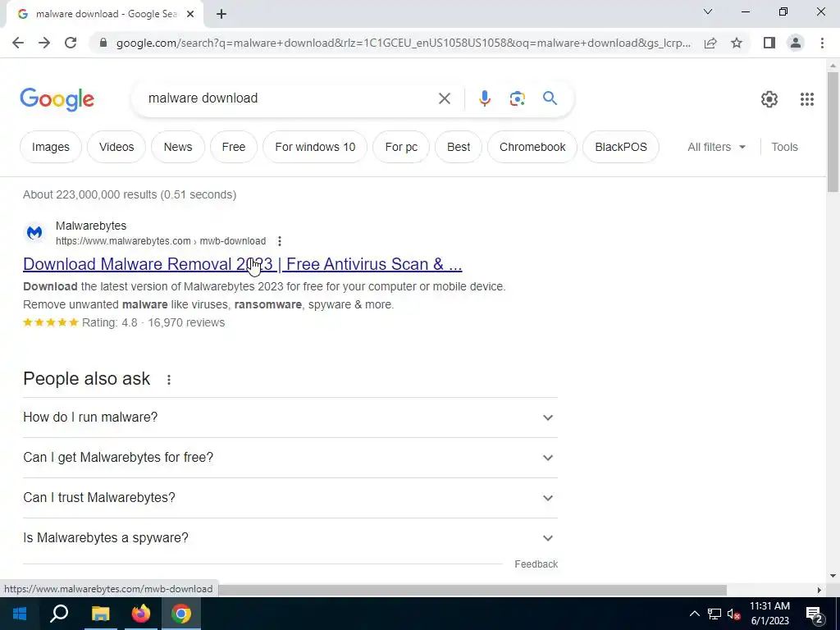Screen dimensions: 840x630
Task: Close the malware download tab
Action: [190, 15]
